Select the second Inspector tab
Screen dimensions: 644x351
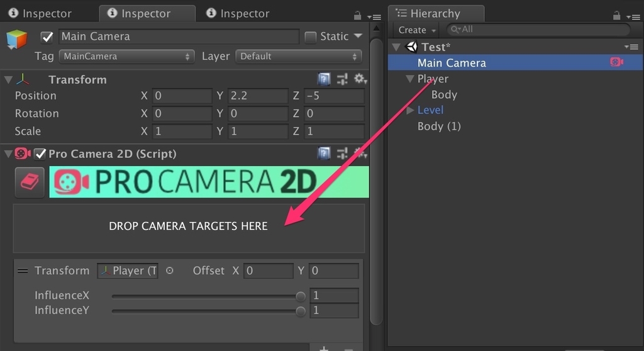(147, 14)
